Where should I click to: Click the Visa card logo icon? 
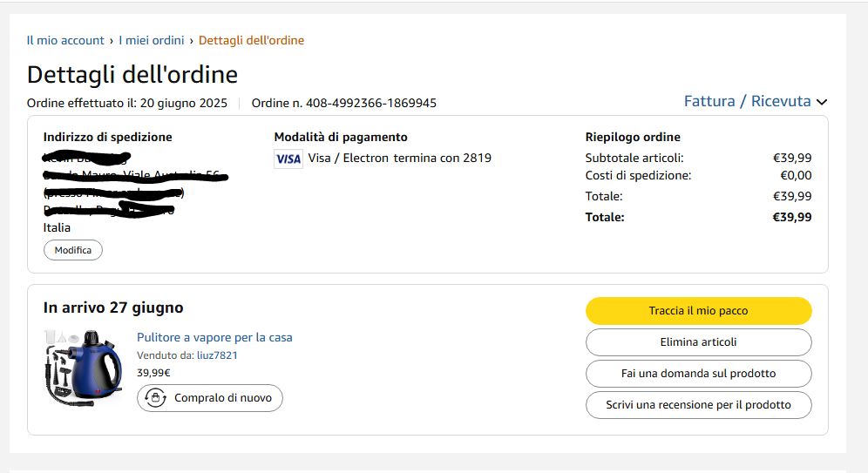(288, 159)
